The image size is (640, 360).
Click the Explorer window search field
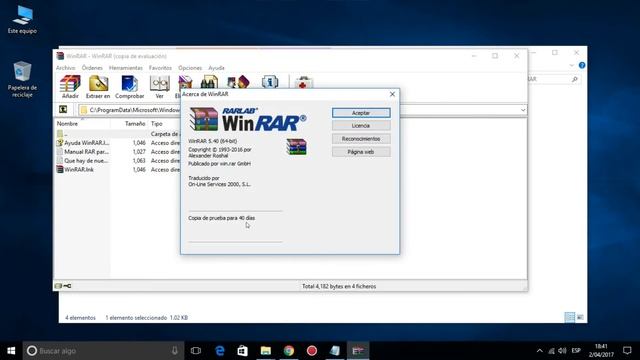pos(553,79)
